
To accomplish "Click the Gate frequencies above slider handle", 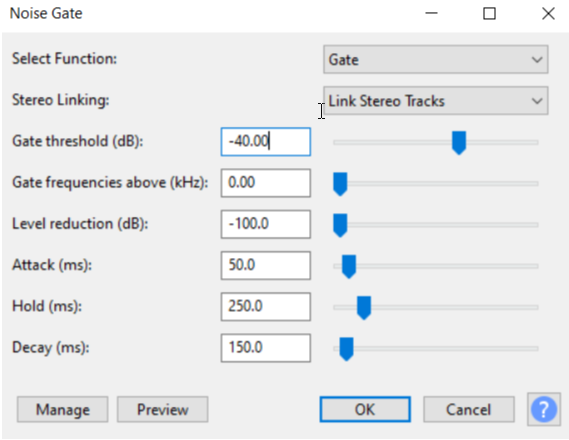I will [x=340, y=184].
